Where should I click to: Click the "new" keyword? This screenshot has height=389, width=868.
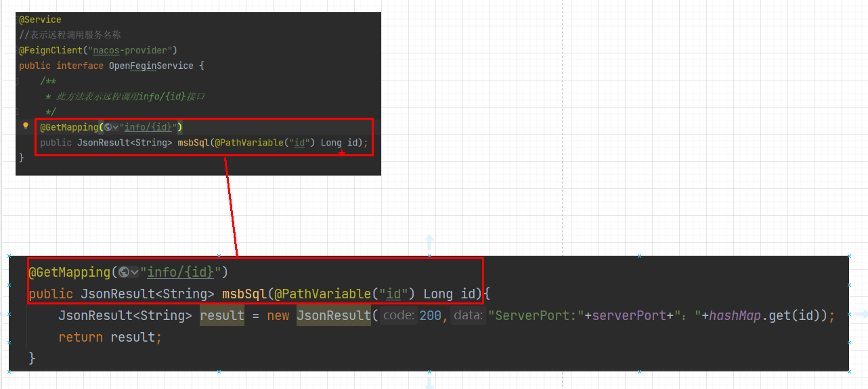pyautogui.click(x=278, y=316)
